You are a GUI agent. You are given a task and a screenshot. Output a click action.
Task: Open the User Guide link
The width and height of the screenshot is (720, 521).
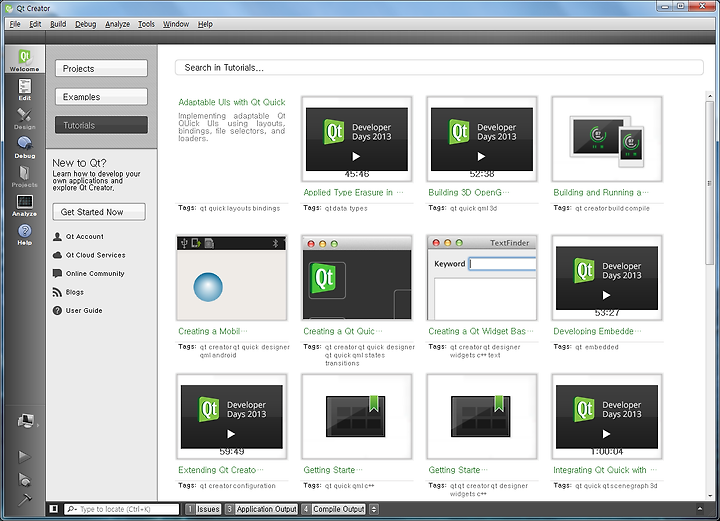tap(84, 311)
